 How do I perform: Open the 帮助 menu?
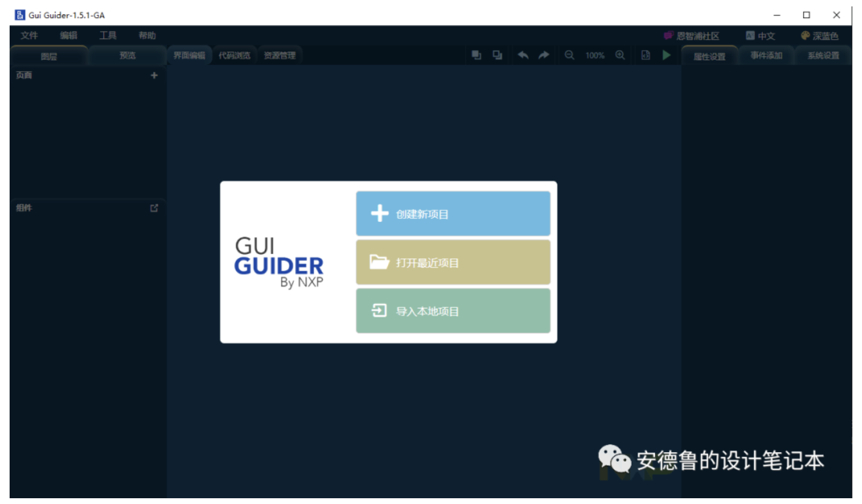pos(147,35)
